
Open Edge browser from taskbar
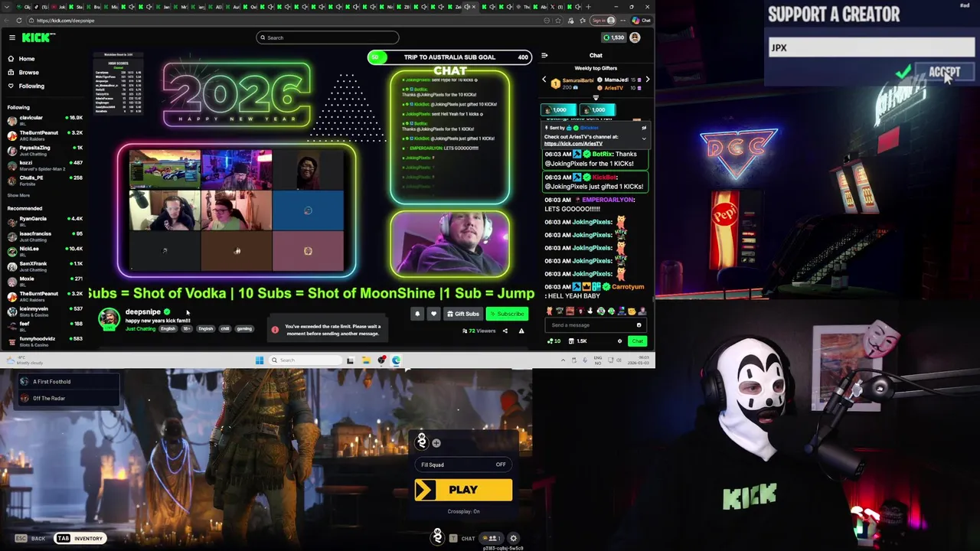coord(396,360)
